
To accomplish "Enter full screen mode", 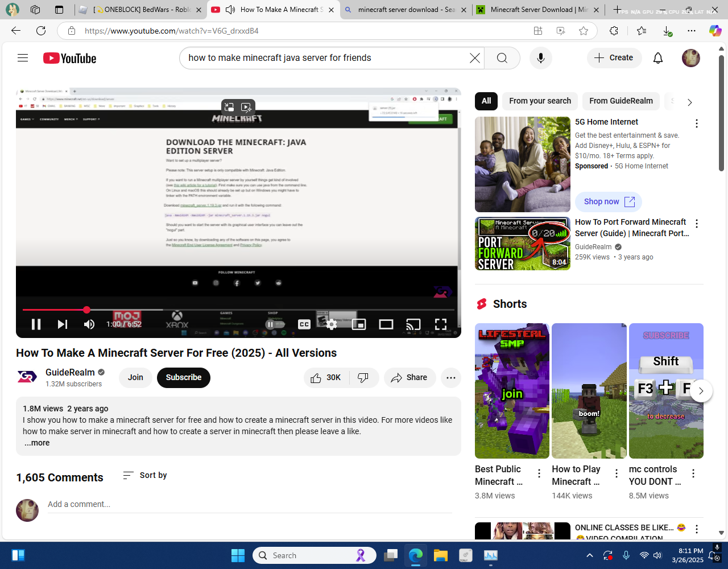I will (x=441, y=324).
